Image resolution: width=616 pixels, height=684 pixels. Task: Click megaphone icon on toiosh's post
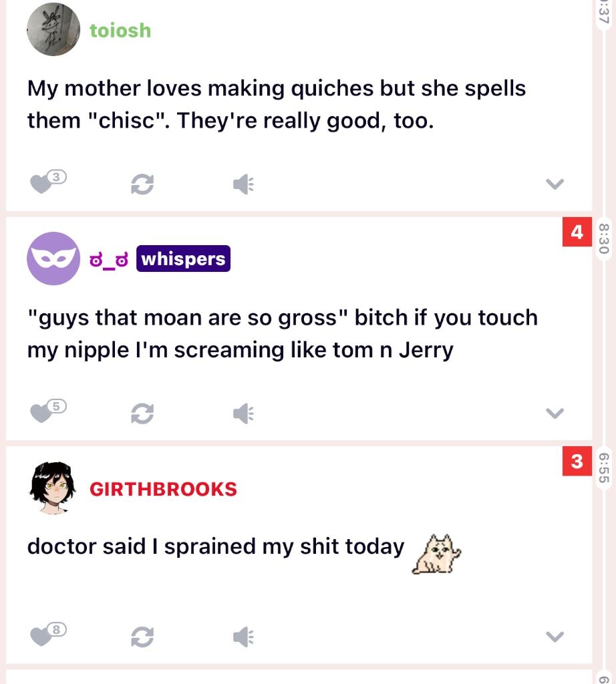coord(243,184)
